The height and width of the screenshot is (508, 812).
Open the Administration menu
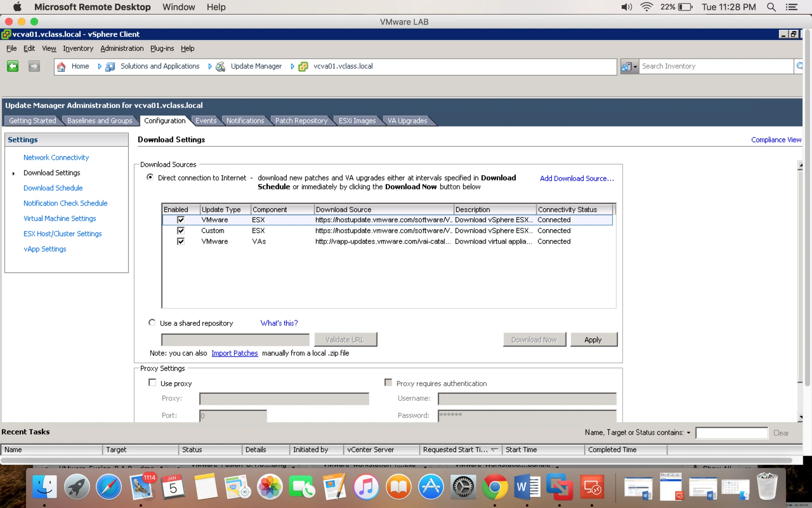tap(122, 48)
